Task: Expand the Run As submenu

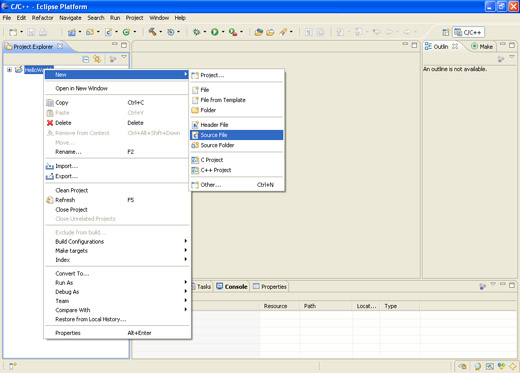Action: click(x=117, y=283)
